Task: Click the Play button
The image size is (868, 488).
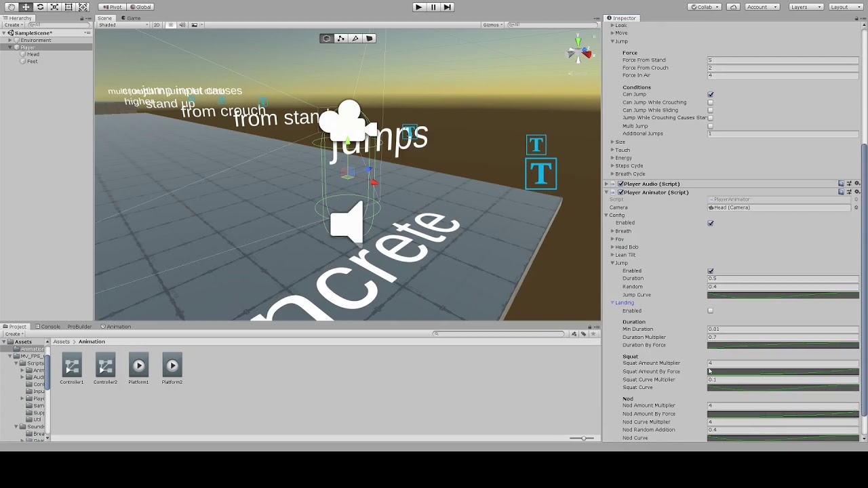Action: point(418,7)
